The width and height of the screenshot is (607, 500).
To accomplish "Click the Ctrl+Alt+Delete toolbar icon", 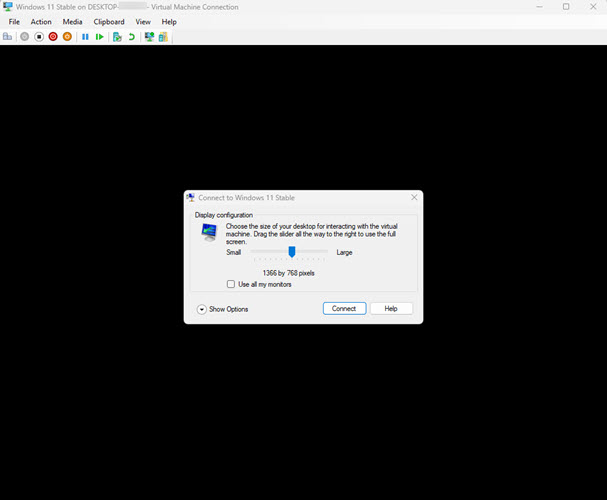I will click(7, 37).
